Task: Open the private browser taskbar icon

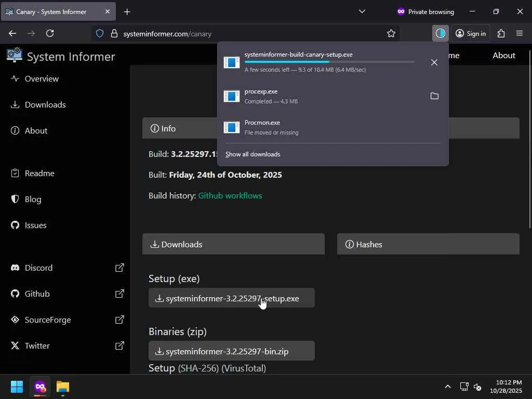Action: coord(40,387)
